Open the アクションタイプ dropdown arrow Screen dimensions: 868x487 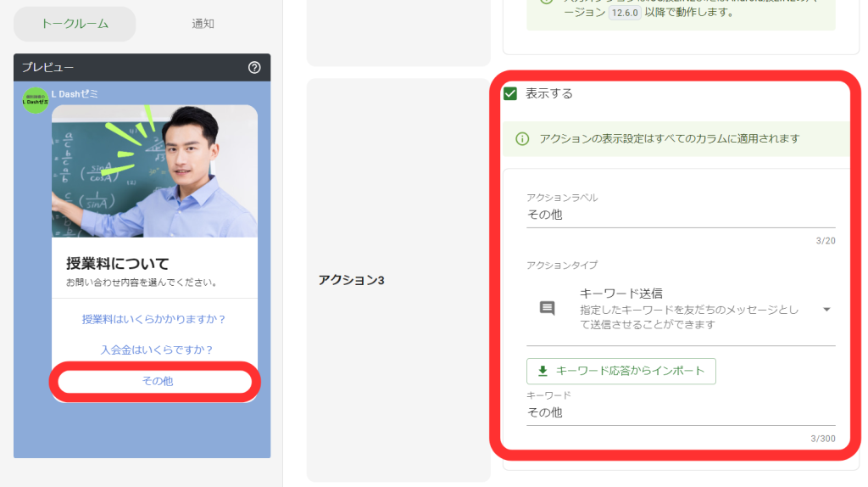click(x=826, y=309)
